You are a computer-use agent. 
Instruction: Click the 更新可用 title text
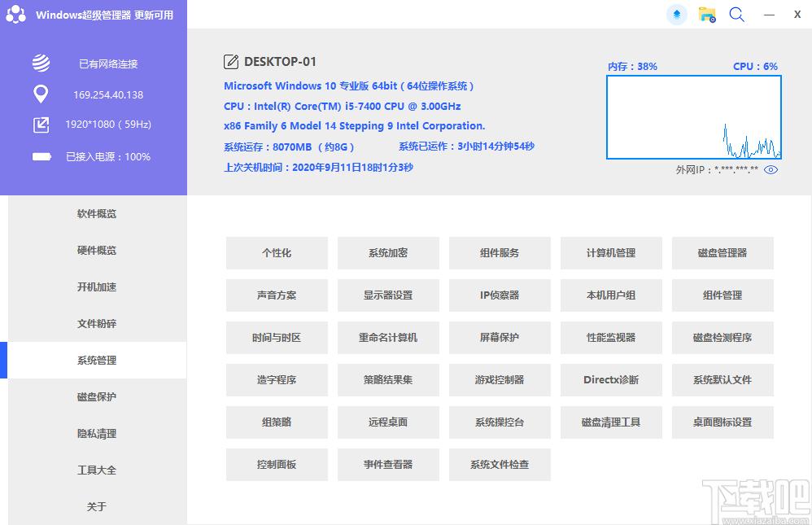tap(154, 15)
